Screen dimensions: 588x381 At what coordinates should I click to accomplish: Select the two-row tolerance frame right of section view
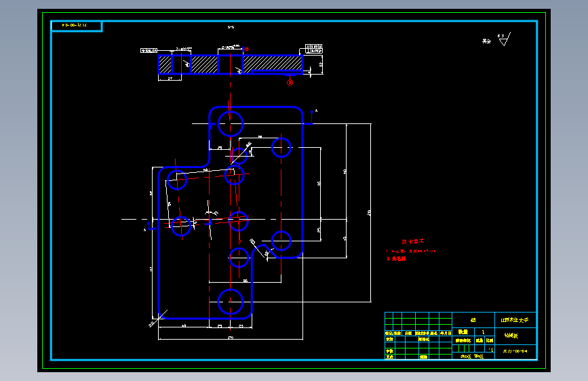coord(314,49)
